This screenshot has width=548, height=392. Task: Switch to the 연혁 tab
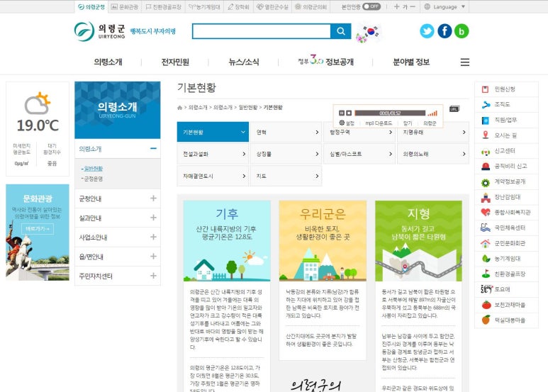(x=286, y=132)
